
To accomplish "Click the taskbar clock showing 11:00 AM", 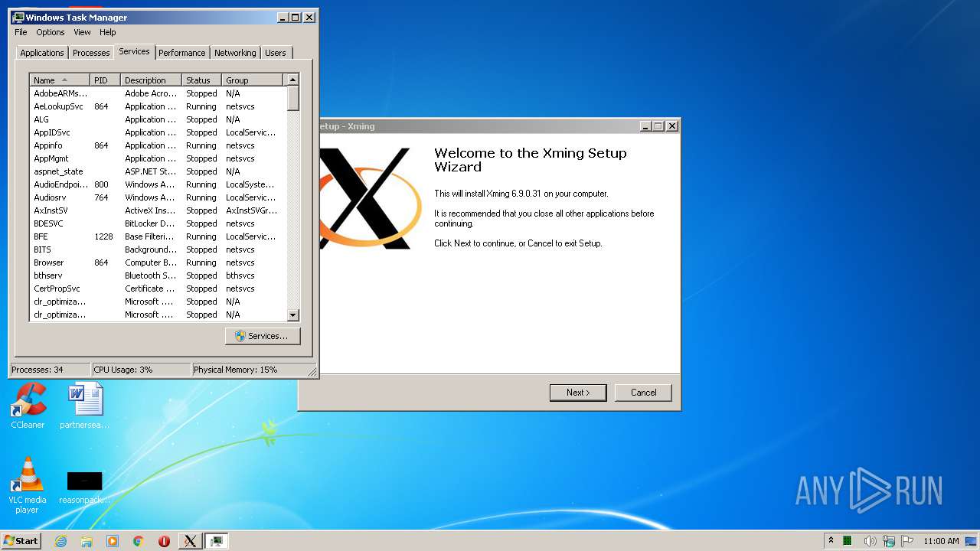I will point(941,541).
